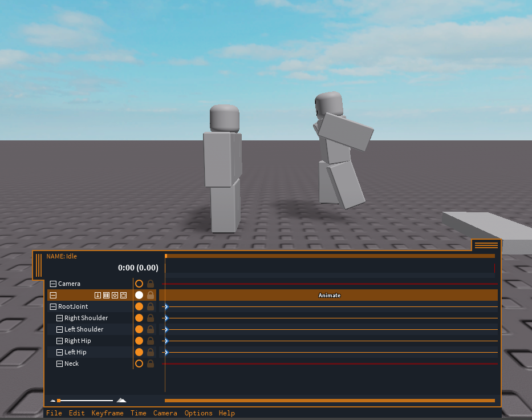Click the large mountain zoom-in icon
The width and height of the screenshot is (532, 420).
(x=121, y=400)
